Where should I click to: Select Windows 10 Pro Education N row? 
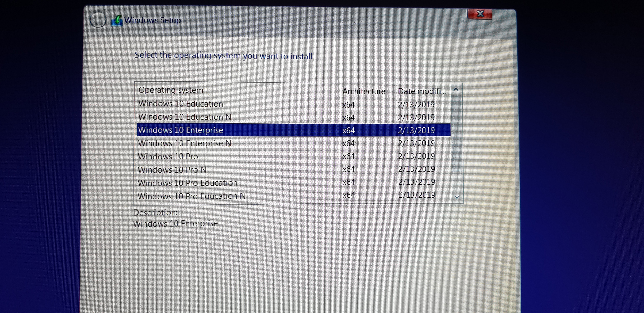pyautogui.click(x=294, y=196)
